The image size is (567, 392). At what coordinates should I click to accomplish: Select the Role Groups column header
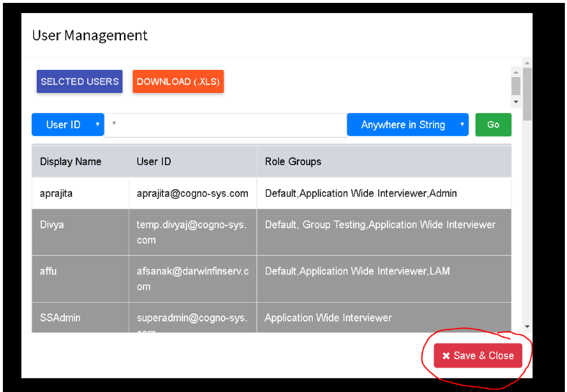(384, 161)
